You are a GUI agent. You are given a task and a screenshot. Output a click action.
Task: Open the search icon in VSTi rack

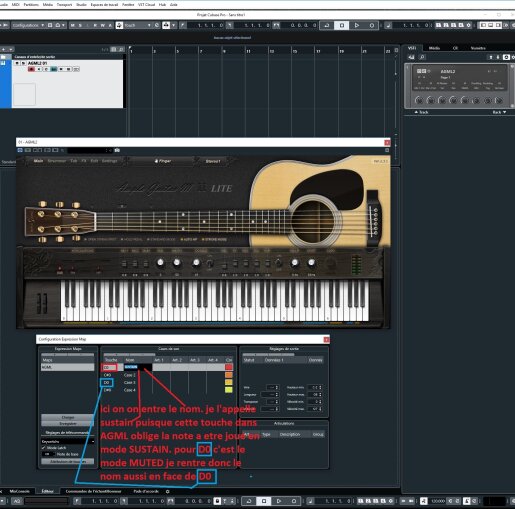coord(422,57)
